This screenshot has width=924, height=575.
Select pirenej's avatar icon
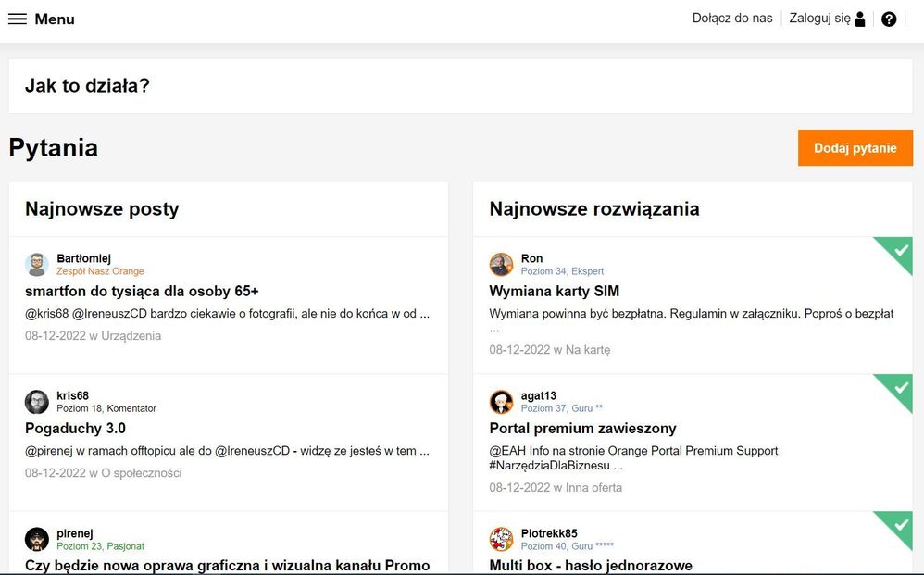pyautogui.click(x=37, y=539)
